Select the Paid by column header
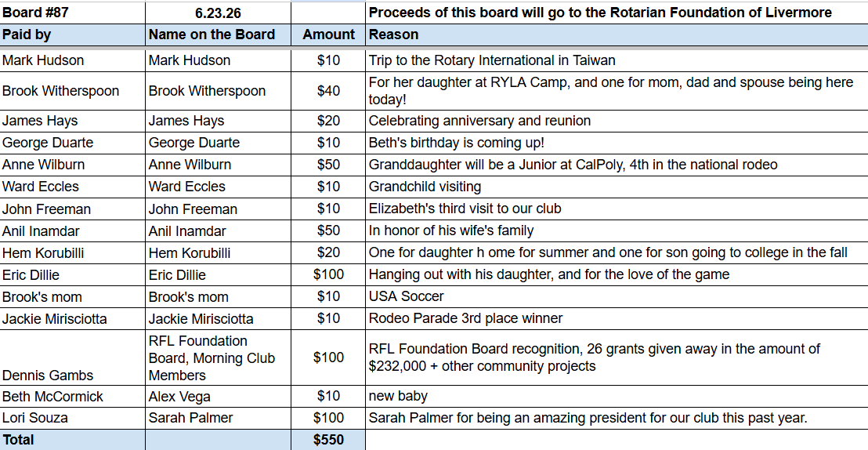 pos(73,35)
